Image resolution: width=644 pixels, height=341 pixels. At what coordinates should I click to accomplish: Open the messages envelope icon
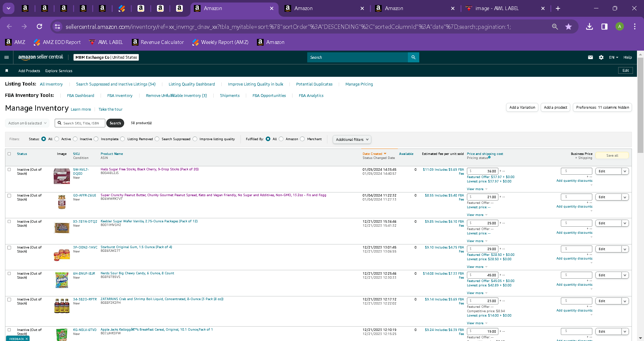point(590,57)
